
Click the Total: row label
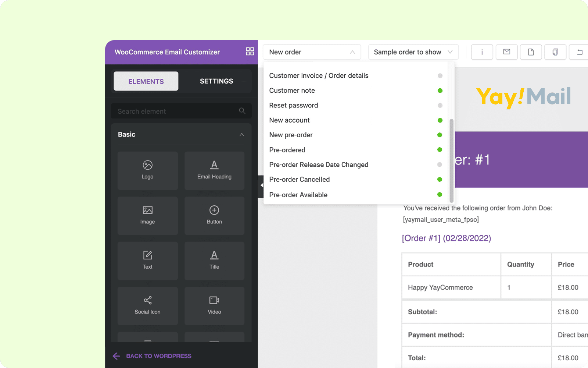(417, 358)
